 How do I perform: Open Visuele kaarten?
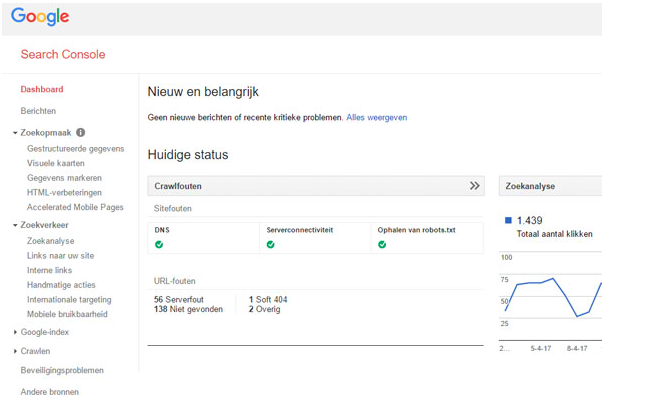(56, 163)
